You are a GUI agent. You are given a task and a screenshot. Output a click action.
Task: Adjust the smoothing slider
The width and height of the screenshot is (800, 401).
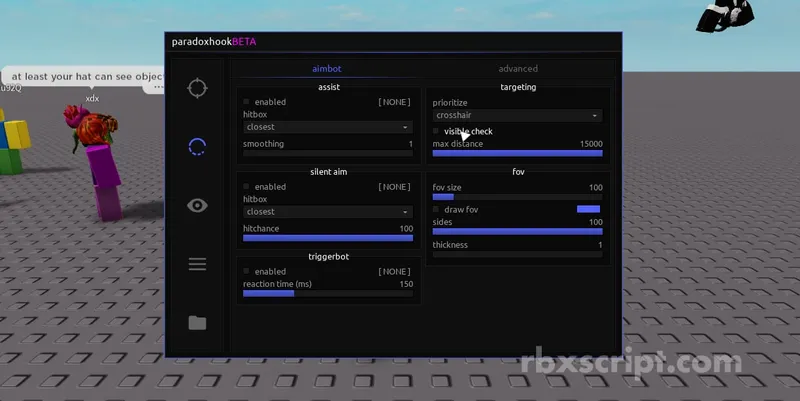click(x=328, y=153)
